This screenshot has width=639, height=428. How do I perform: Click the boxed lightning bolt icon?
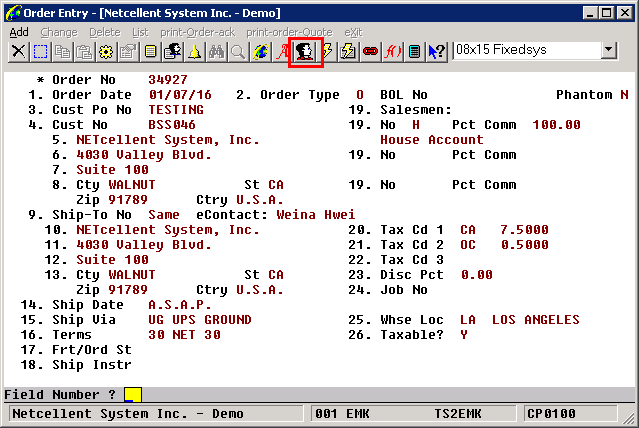348,52
